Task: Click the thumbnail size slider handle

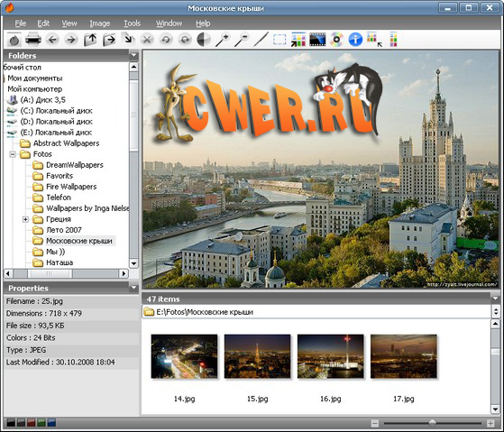Action: 432,423
